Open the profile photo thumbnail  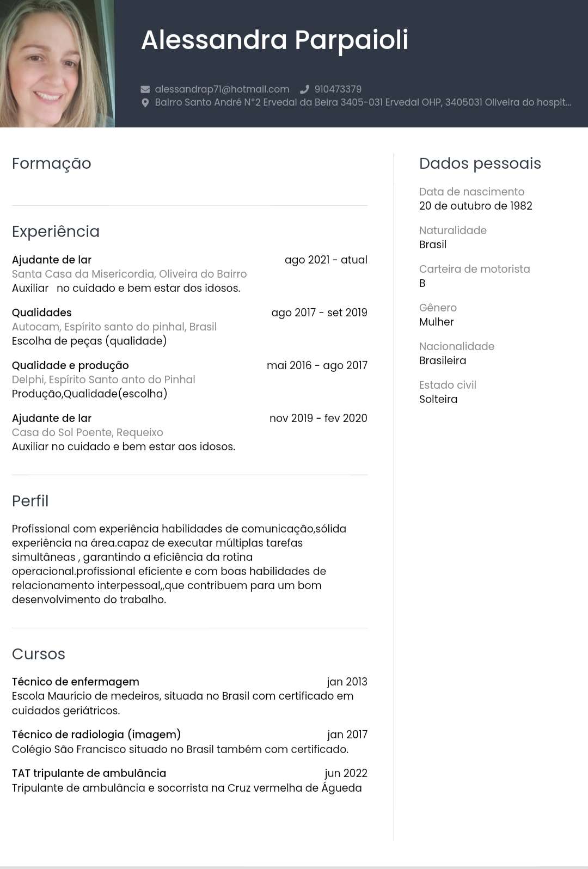click(57, 64)
